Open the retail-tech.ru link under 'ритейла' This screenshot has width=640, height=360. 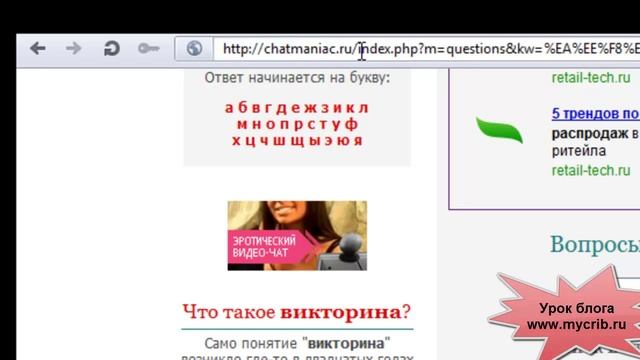click(x=591, y=170)
